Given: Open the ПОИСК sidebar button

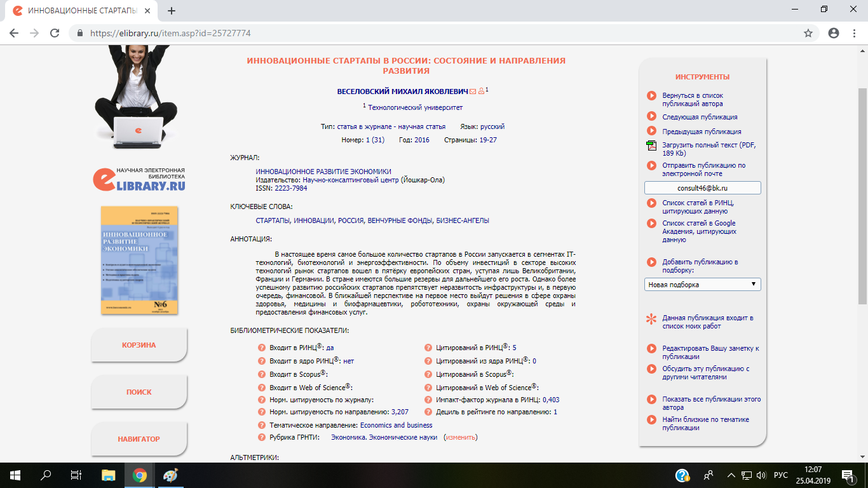Looking at the screenshot, I should coord(139,392).
